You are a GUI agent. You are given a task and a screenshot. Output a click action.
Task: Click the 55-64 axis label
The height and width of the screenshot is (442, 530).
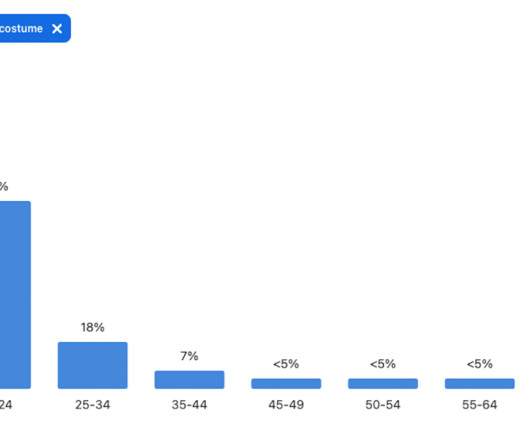point(480,405)
